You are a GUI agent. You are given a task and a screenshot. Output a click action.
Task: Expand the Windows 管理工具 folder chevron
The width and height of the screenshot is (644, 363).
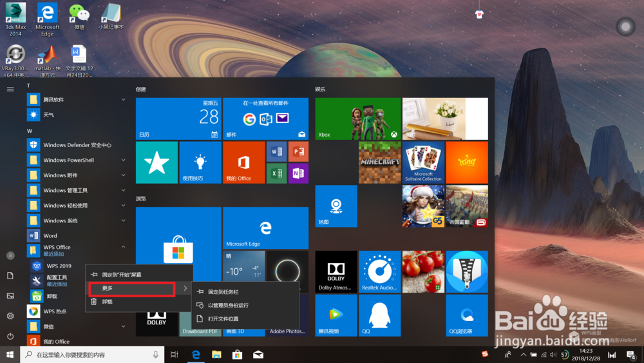[x=123, y=190]
